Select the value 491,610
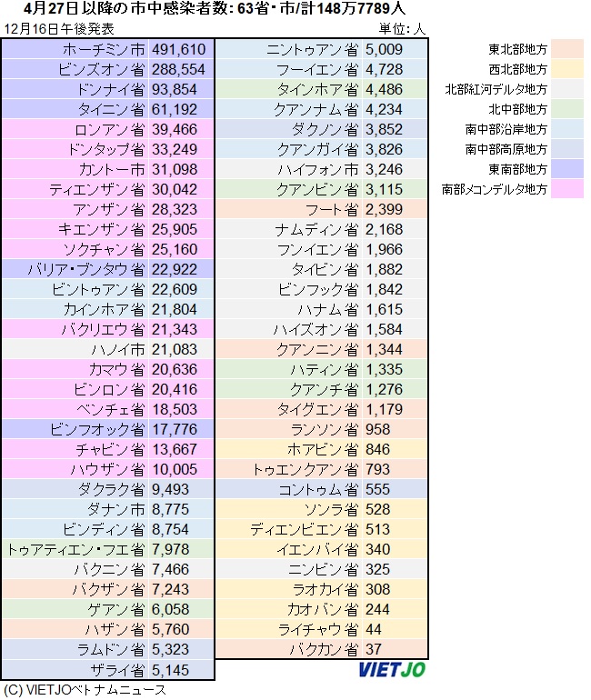591x700 pixels. pos(178,50)
